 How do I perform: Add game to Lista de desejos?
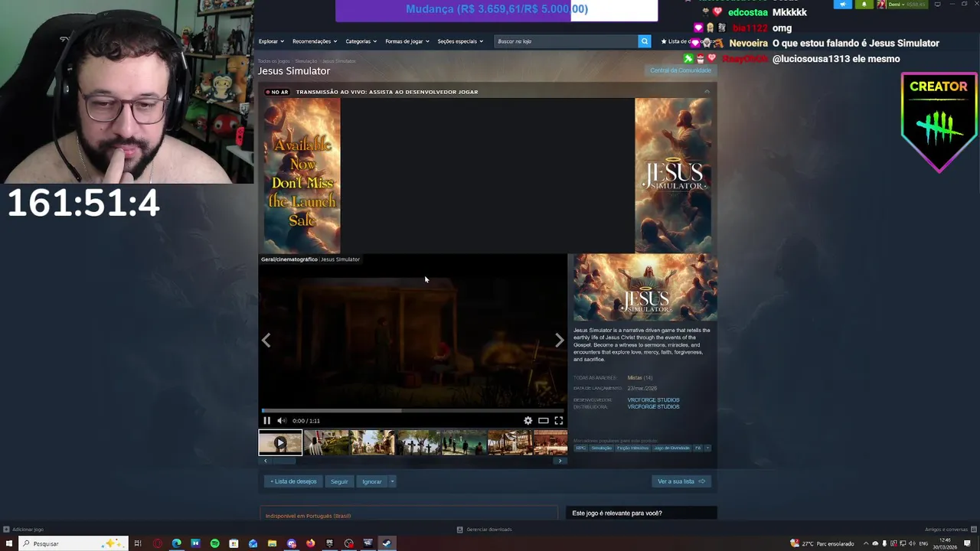(x=293, y=481)
